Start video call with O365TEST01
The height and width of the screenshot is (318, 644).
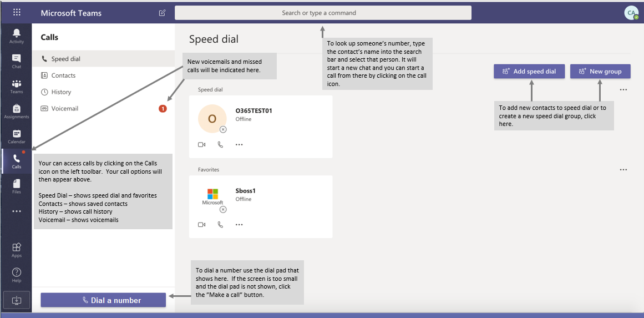[202, 145]
